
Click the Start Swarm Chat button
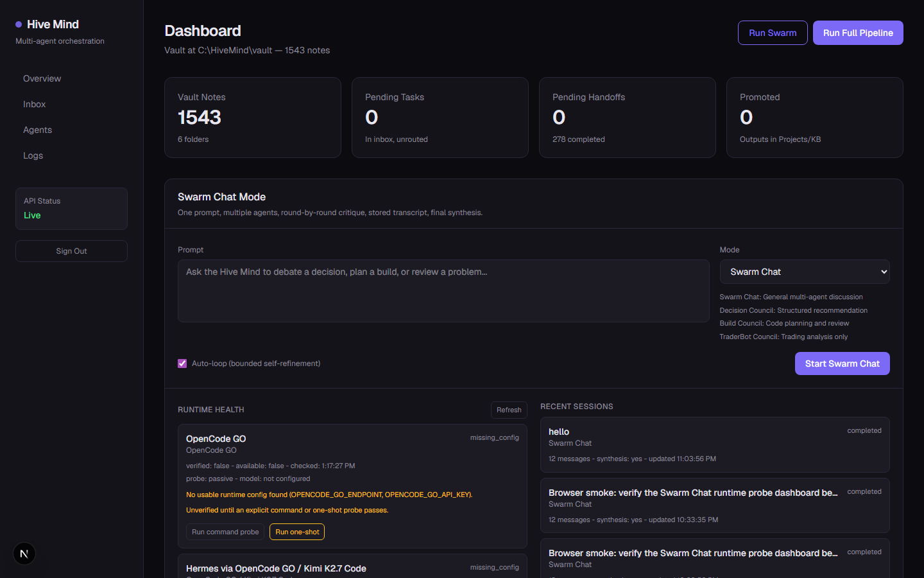pos(843,363)
